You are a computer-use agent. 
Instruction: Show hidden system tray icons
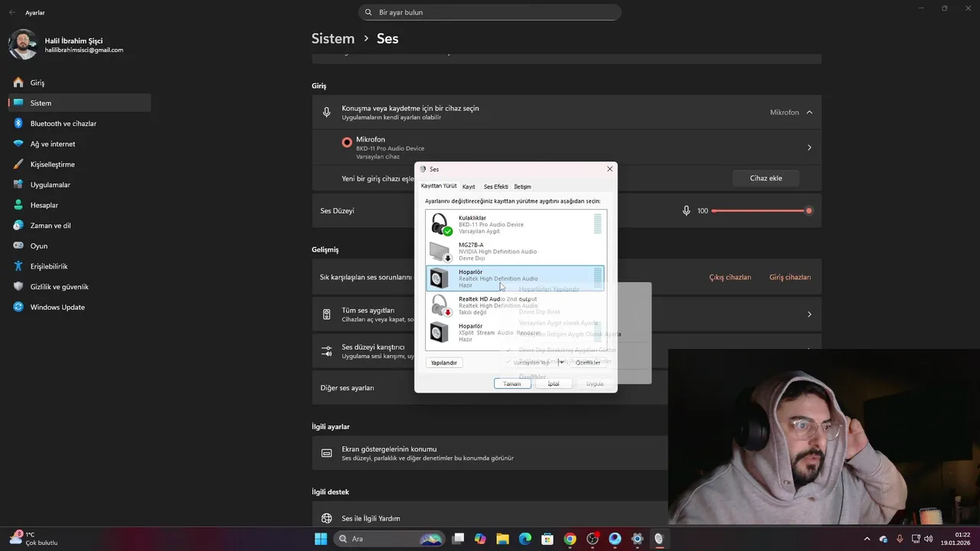click(867, 539)
